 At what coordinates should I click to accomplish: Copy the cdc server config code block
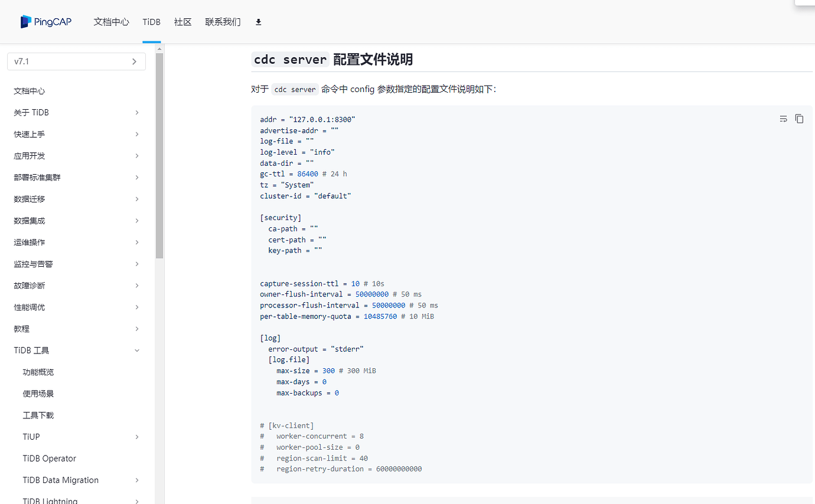point(799,119)
